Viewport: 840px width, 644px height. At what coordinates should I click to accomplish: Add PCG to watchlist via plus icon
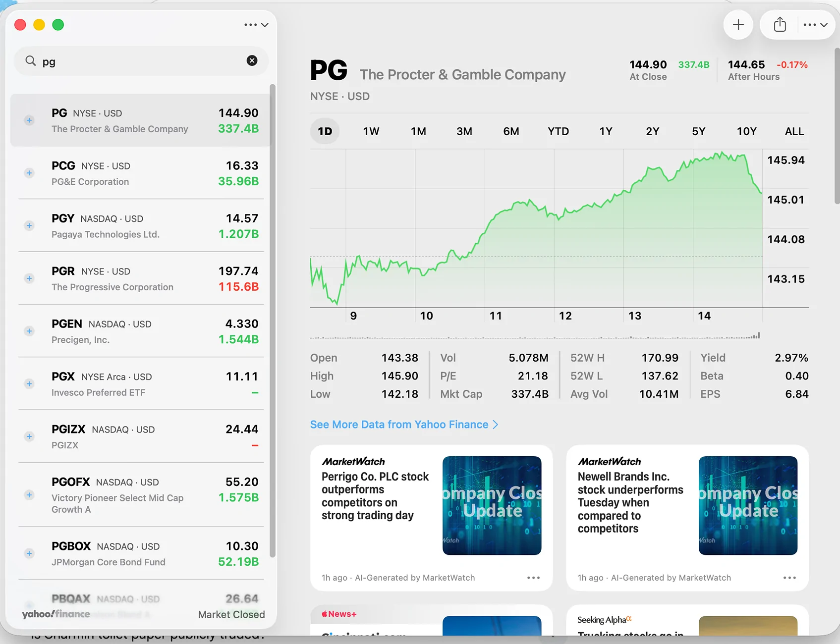tap(29, 173)
